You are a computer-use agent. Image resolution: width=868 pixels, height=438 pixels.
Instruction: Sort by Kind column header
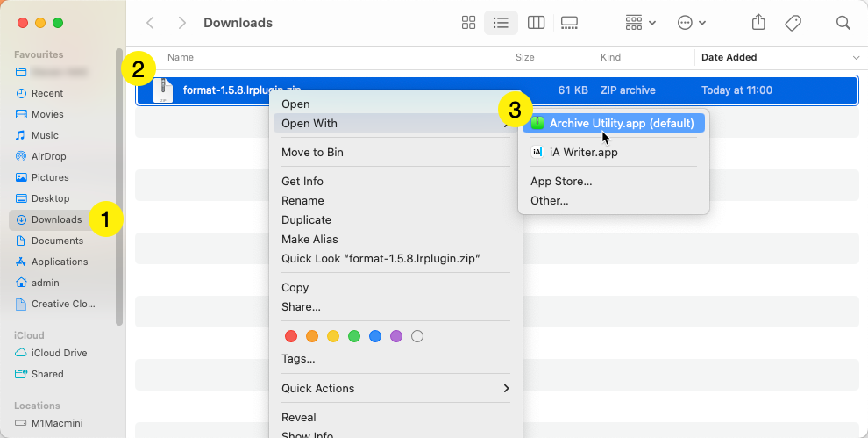(610, 57)
